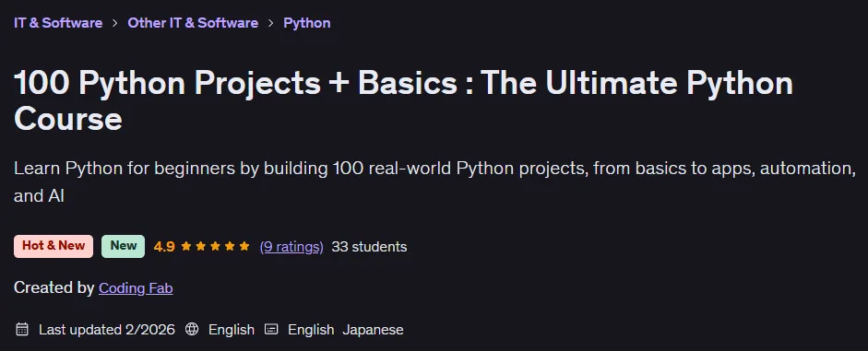868x351 pixels.
Task: Click the middle rating star
Action: (x=215, y=246)
